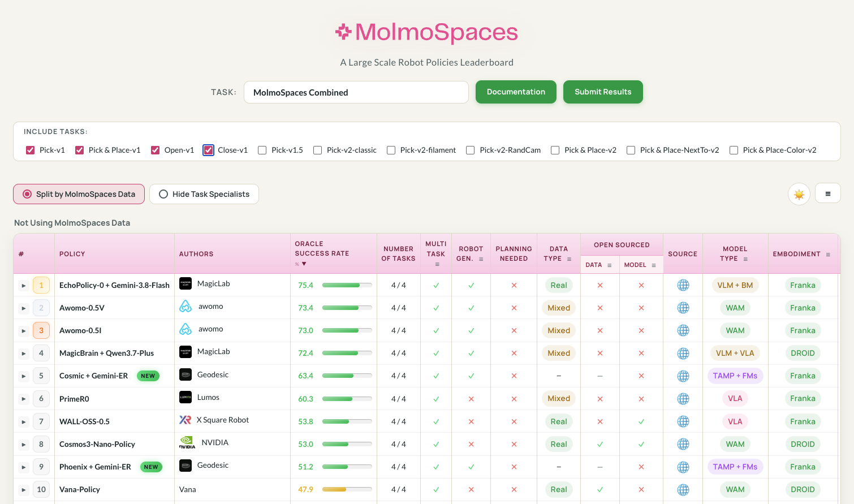The image size is (854, 504).
Task: Click the NVIDIA logo in Cosmos3-Nano-Policy row
Action: (x=187, y=442)
